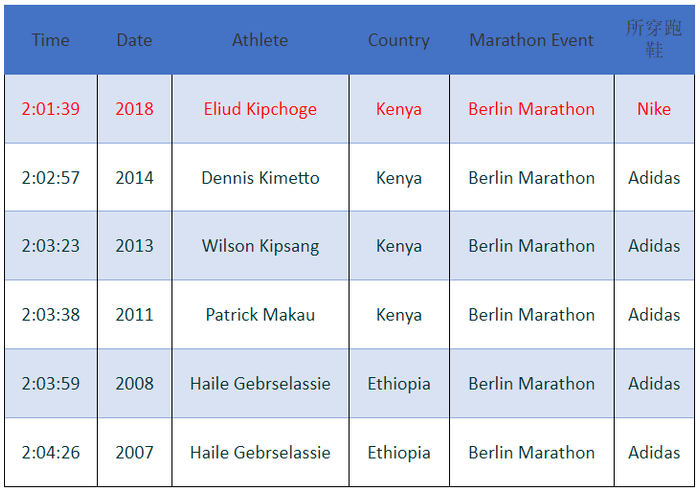Click the Athlete column header
700x491 pixels.
point(260,40)
